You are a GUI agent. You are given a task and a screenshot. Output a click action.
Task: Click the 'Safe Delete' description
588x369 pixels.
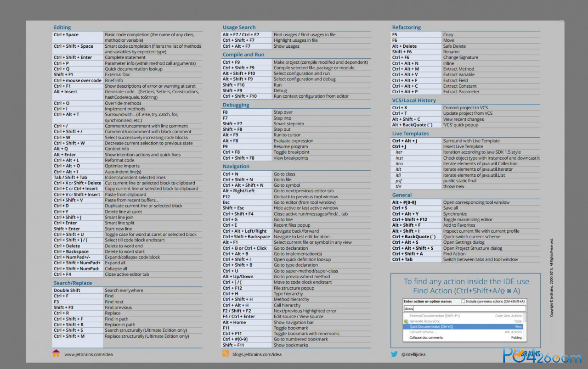(454, 46)
